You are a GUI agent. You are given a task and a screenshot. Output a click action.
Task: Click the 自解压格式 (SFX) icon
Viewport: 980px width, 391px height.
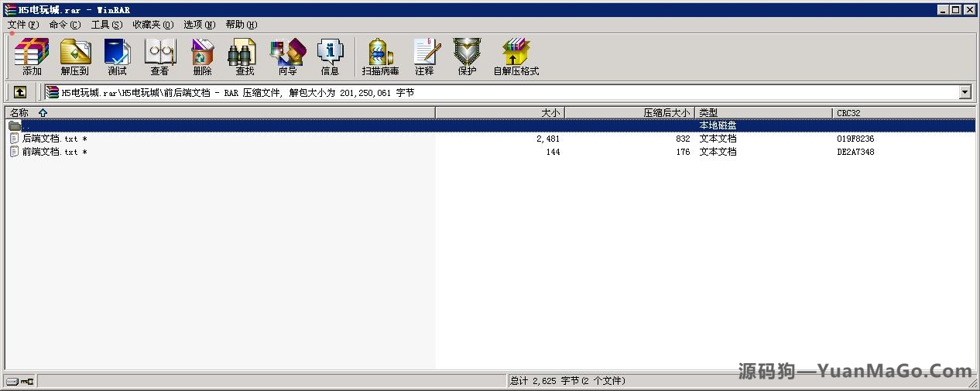pyautogui.click(x=516, y=57)
